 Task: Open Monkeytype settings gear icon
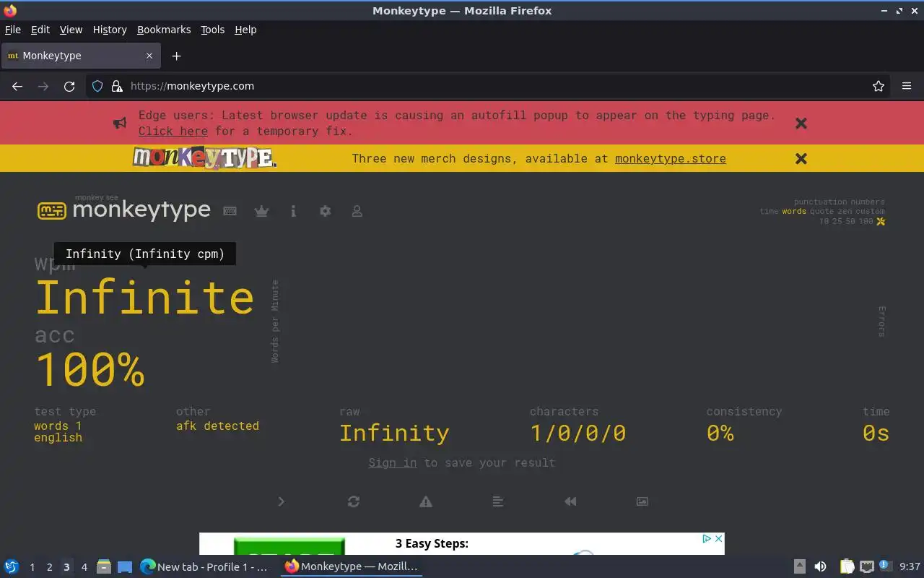pos(325,211)
